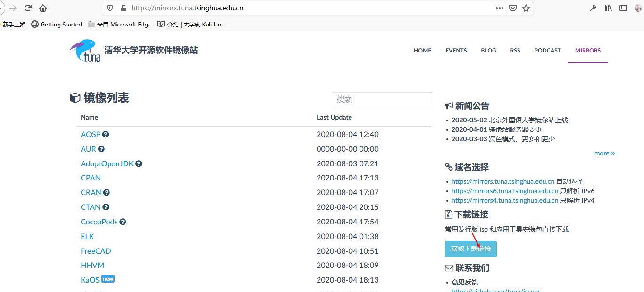
Task: Click the help icon next to CocoaPods
Action: pyautogui.click(x=123, y=222)
